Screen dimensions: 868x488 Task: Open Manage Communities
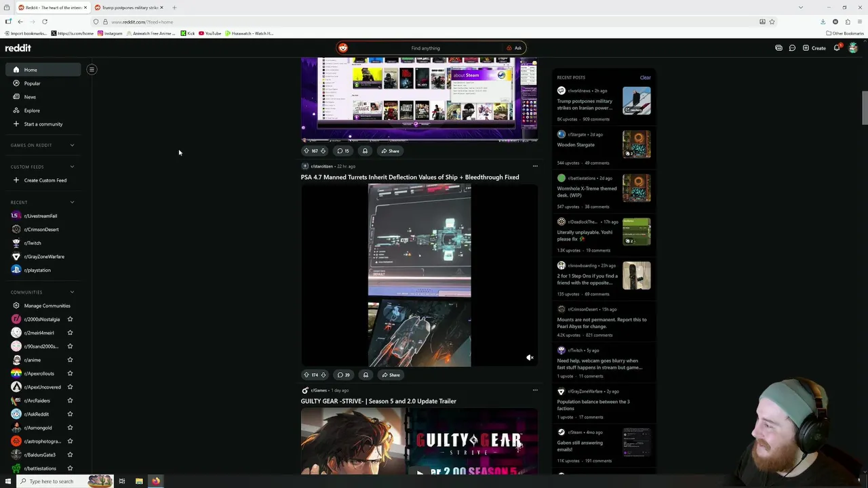[x=47, y=306]
